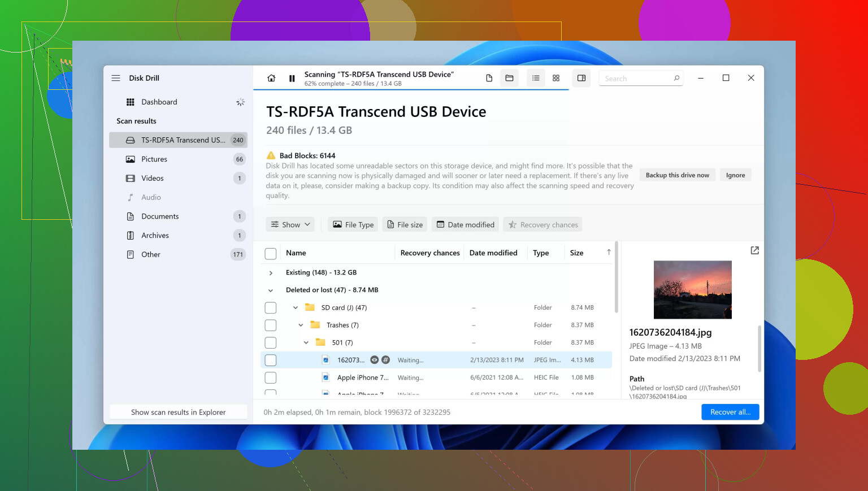Open the Show dropdown filter
Screen dimensions: 868x491
[x=290, y=225]
